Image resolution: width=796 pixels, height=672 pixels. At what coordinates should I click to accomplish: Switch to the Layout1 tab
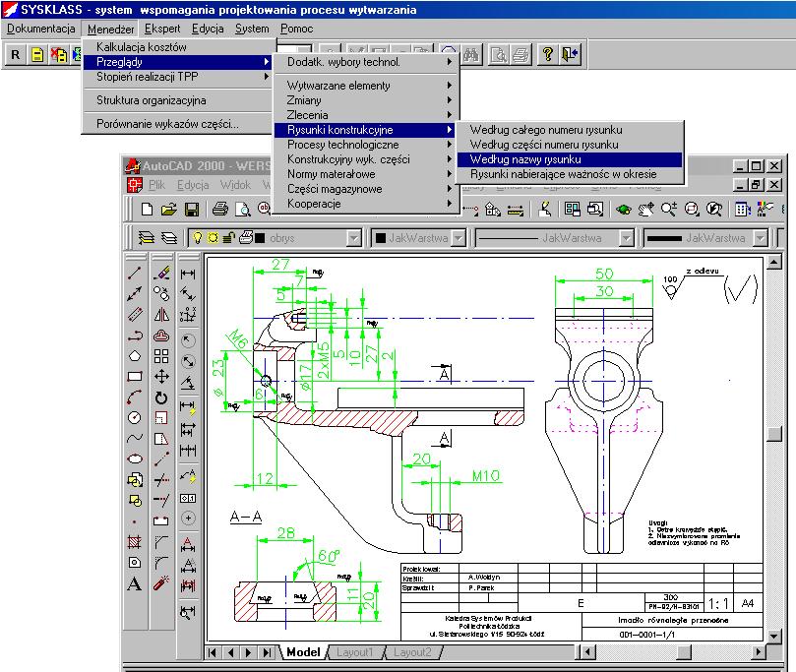point(355,652)
